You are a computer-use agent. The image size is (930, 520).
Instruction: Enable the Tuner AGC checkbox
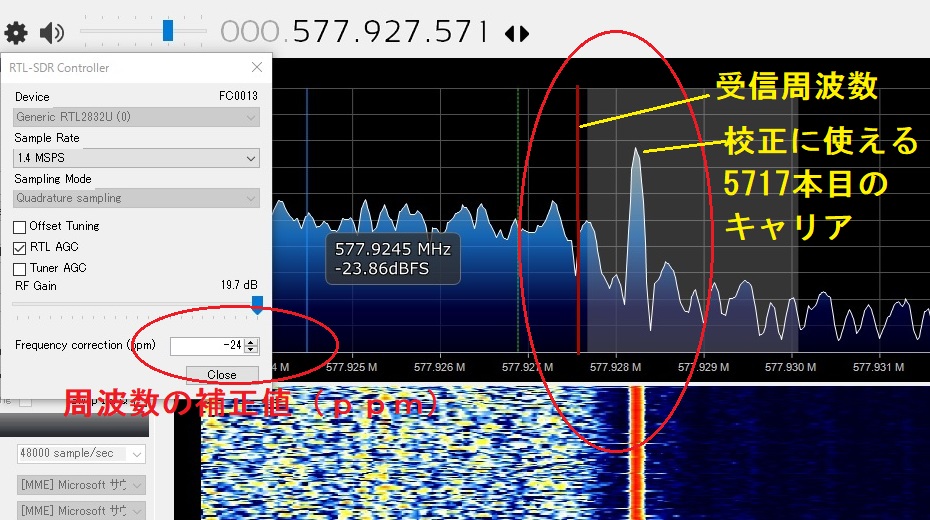20,268
